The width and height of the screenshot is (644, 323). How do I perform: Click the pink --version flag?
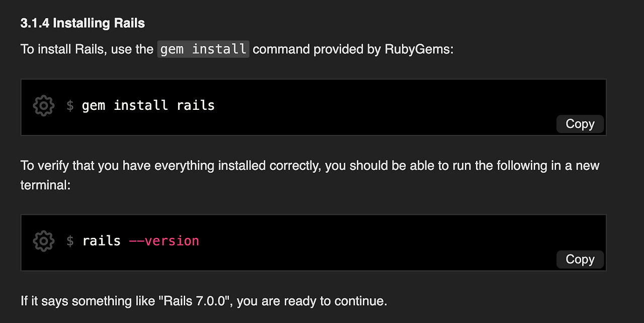click(164, 241)
